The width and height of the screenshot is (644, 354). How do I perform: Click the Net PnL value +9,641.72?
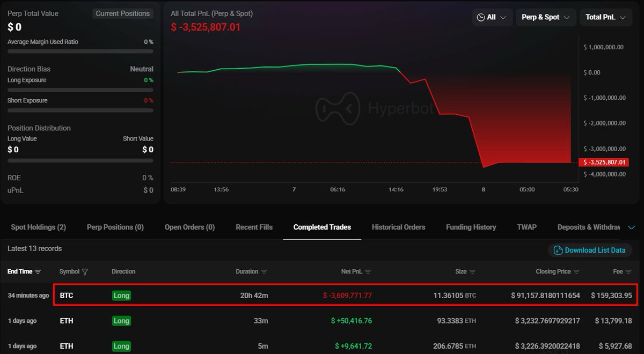tap(353, 346)
